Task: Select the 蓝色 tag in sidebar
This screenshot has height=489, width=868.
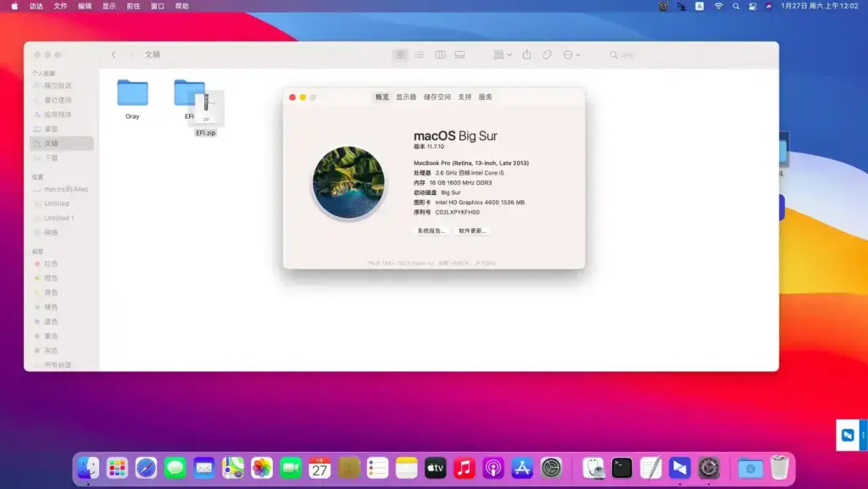Action: (51, 321)
